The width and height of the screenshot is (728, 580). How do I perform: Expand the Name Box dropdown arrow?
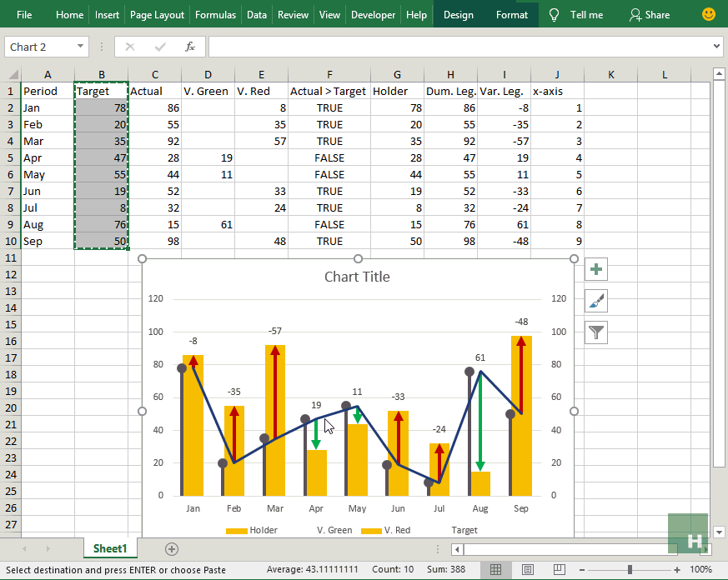coord(80,47)
